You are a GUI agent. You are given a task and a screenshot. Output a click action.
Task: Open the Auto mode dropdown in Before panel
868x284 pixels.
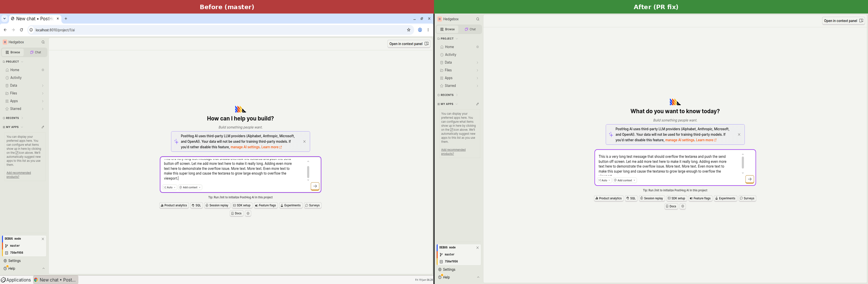(x=170, y=188)
